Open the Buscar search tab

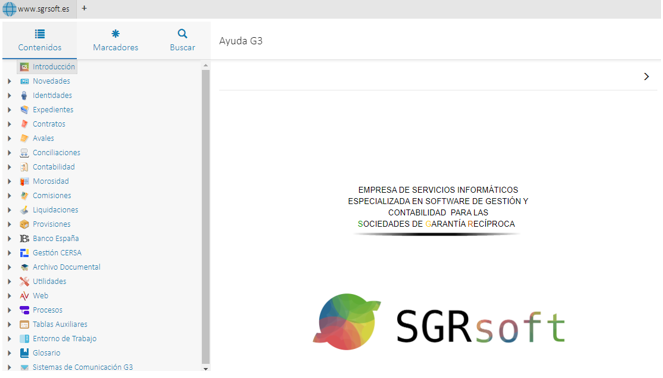(x=182, y=40)
